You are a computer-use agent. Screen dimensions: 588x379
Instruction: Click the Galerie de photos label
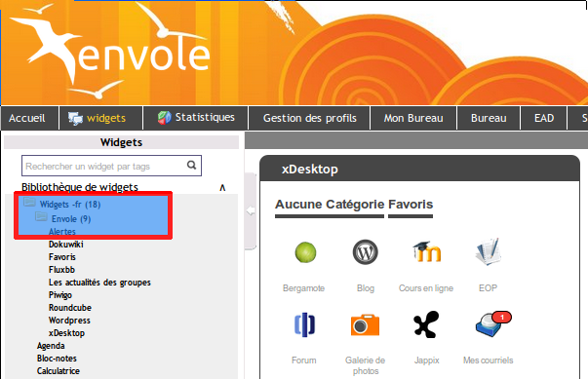pos(366,365)
